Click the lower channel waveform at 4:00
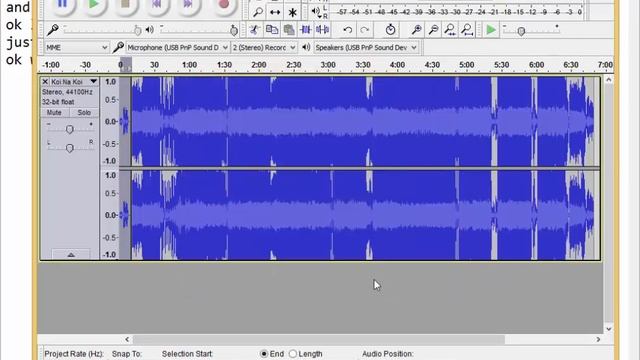Screen dimensions: 640x360 pyautogui.click(x=397, y=215)
